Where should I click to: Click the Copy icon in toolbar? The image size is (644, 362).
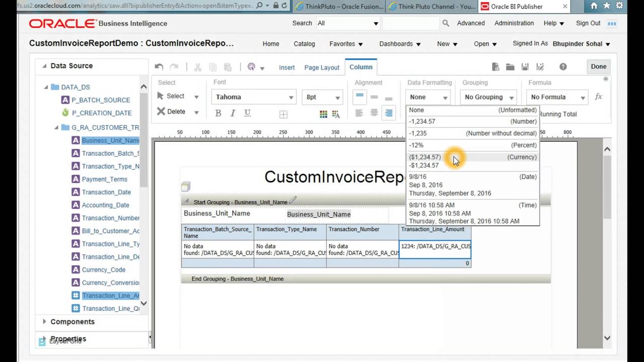tap(213, 67)
